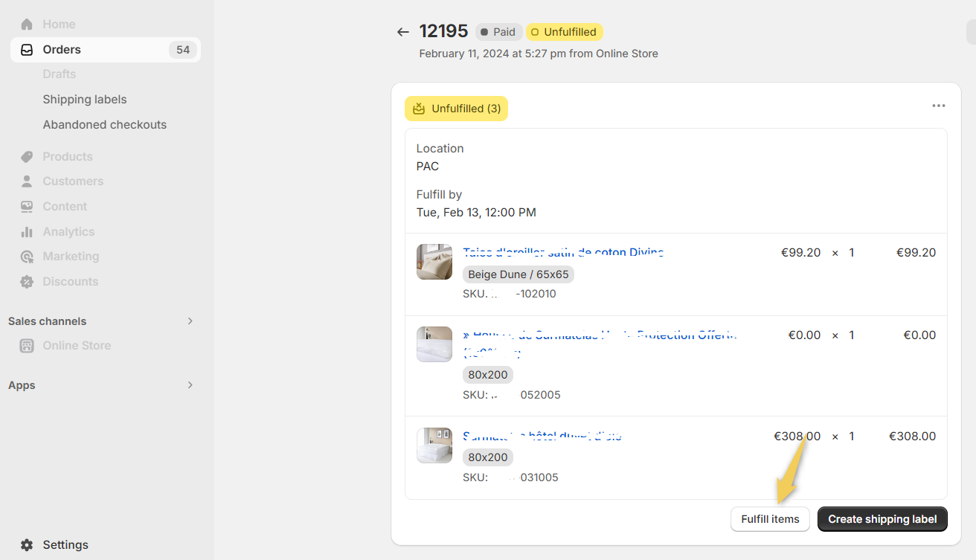The height and width of the screenshot is (560, 976).
Task: Go back using the left arrow
Action: tap(403, 32)
